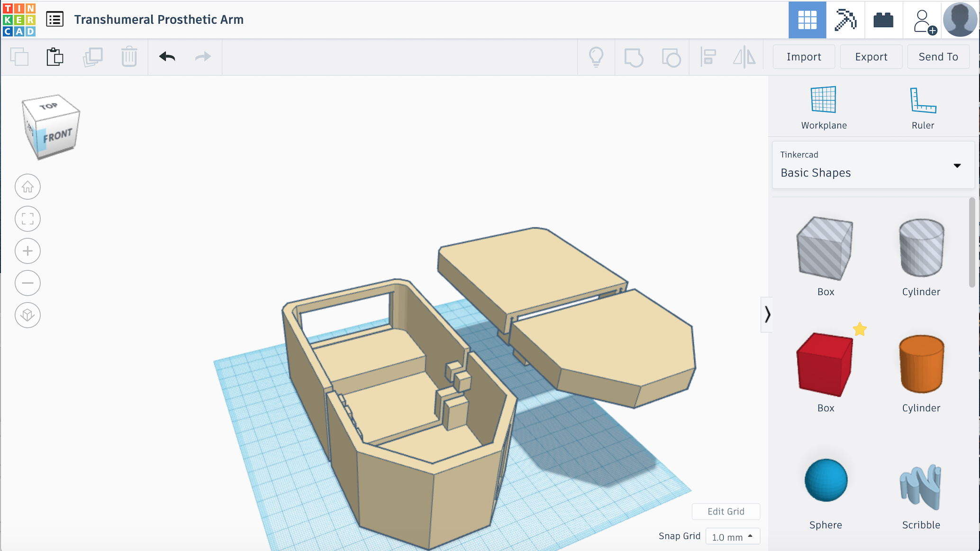
Task: Click the Paste clipboard icon
Action: click(x=55, y=57)
